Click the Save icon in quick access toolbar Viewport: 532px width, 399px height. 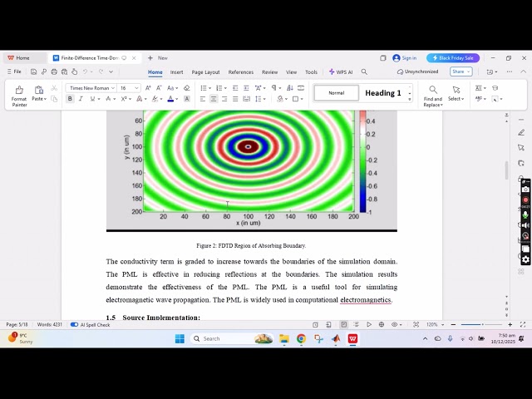click(x=33, y=71)
